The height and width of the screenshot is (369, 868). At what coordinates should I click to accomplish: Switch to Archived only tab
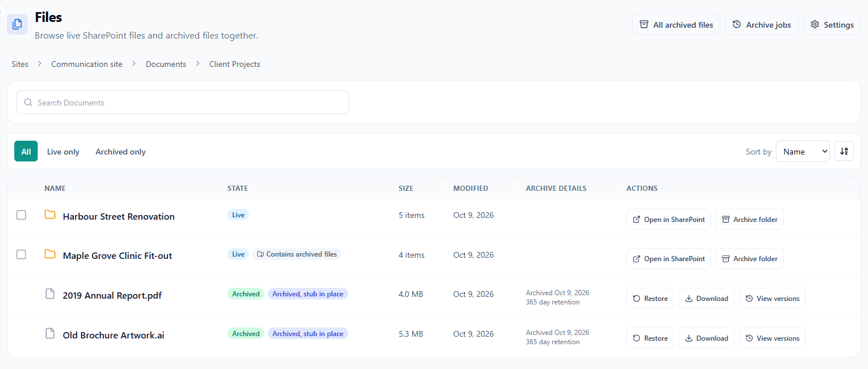[x=121, y=152]
